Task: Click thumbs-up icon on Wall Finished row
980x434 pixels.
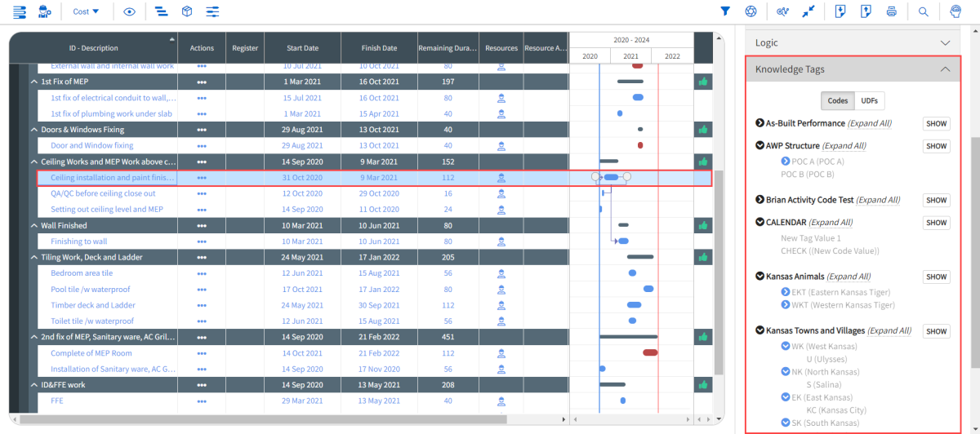Action: tap(702, 225)
